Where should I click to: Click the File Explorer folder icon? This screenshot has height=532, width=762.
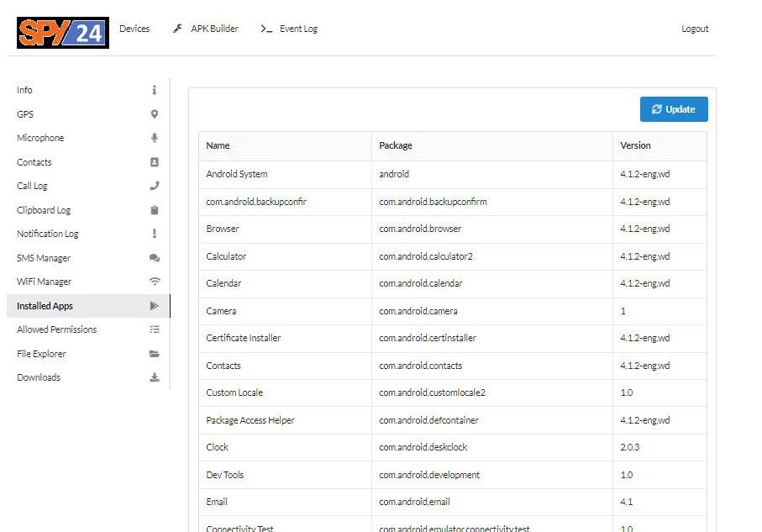point(155,354)
